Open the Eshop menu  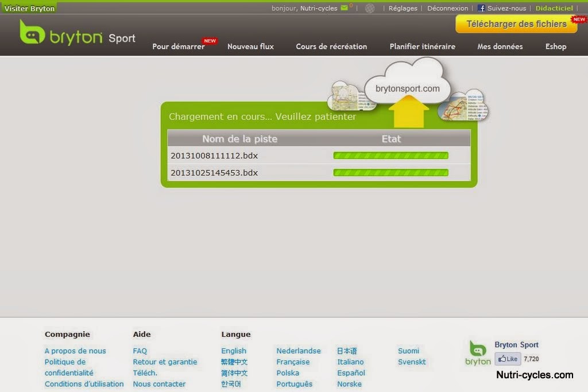click(x=556, y=46)
